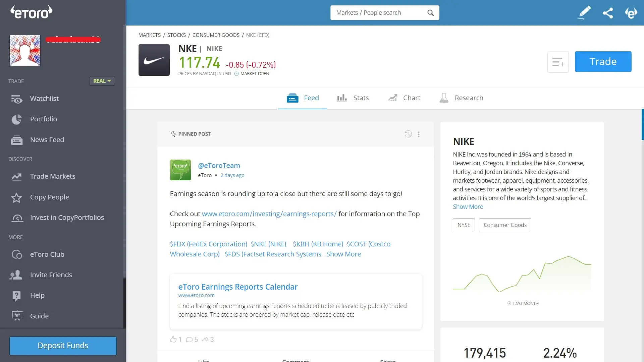Open Watchlist from the sidebar
The height and width of the screenshot is (362, 644).
click(44, 98)
